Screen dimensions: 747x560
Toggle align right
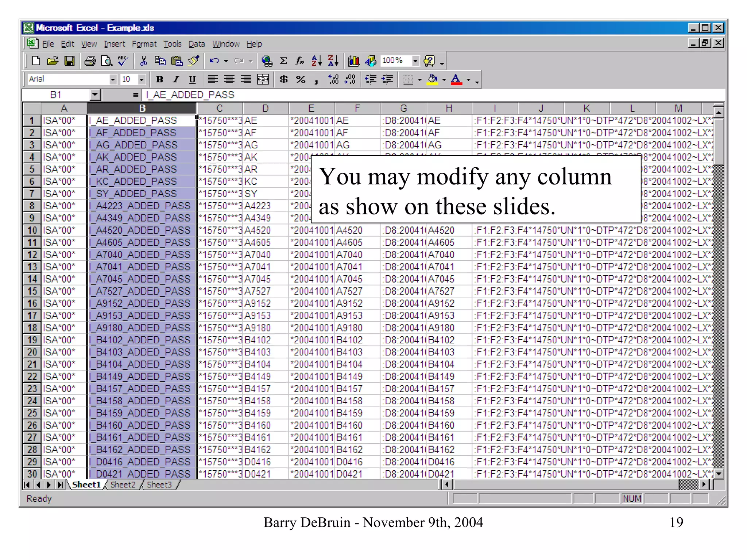246,79
